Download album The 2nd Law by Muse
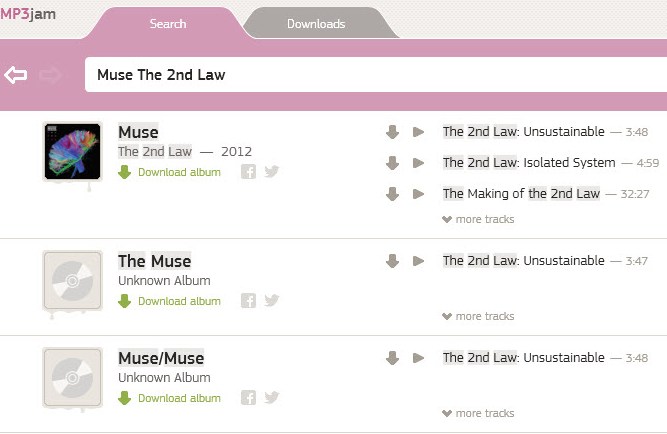 169,172
